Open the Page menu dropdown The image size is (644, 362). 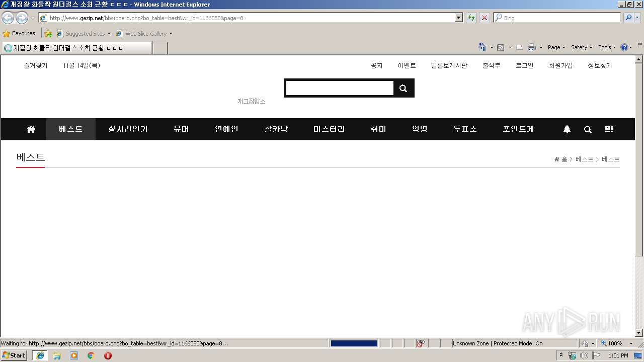point(556,47)
